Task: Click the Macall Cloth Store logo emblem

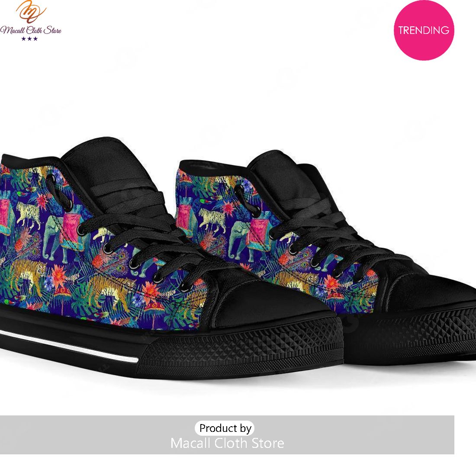Action: coord(31,12)
